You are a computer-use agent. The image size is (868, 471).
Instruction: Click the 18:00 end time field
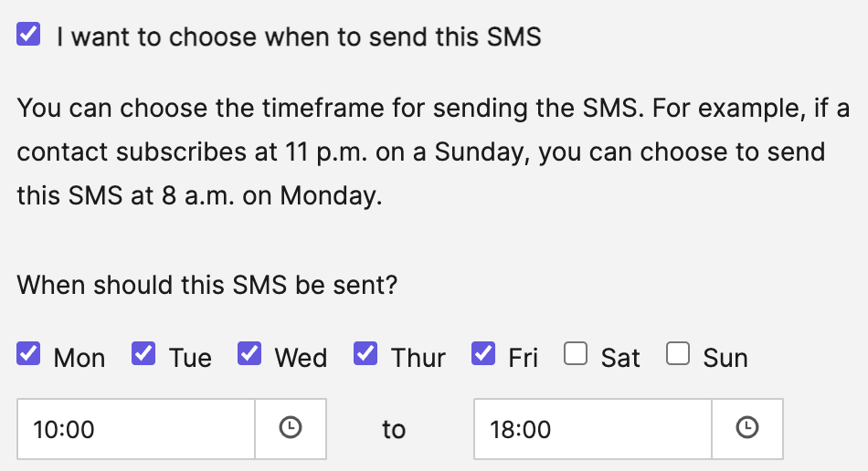click(x=592, y=428)
